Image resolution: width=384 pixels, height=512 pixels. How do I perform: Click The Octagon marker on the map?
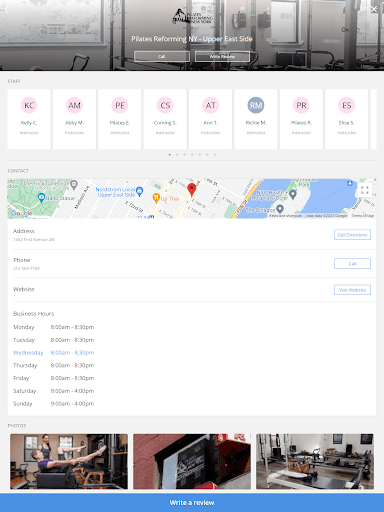point(280,209)
